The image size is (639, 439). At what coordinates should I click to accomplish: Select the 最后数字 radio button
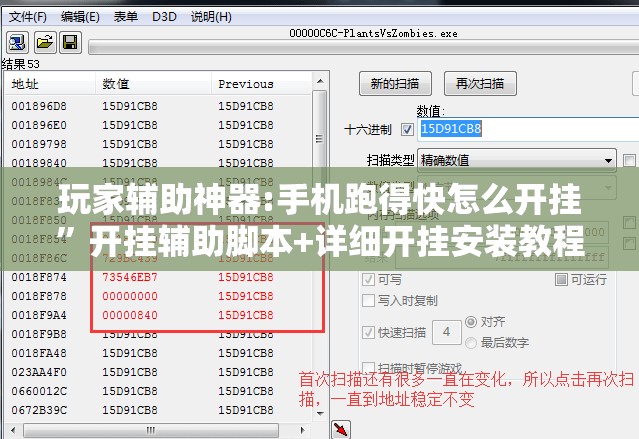tap(471, 343)
